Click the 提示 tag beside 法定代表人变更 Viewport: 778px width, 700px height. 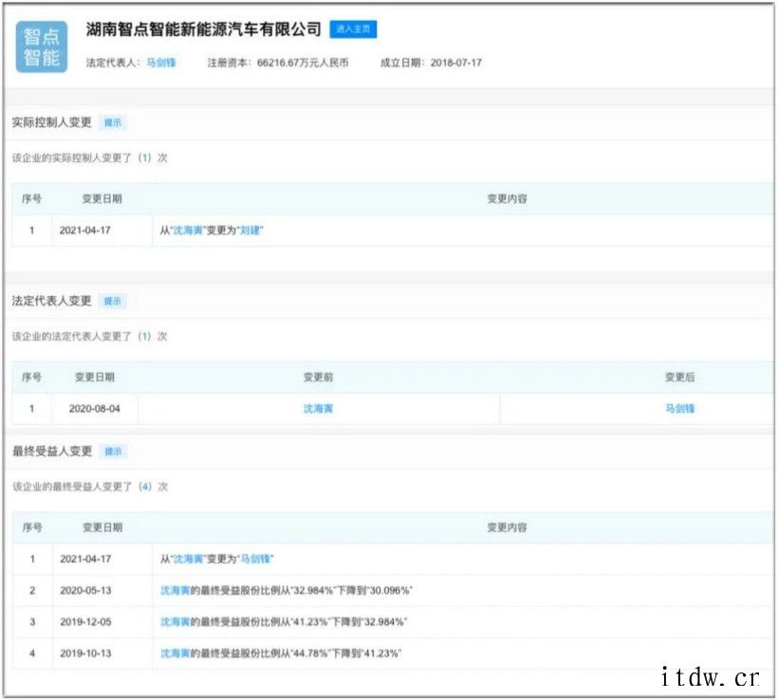113,301
